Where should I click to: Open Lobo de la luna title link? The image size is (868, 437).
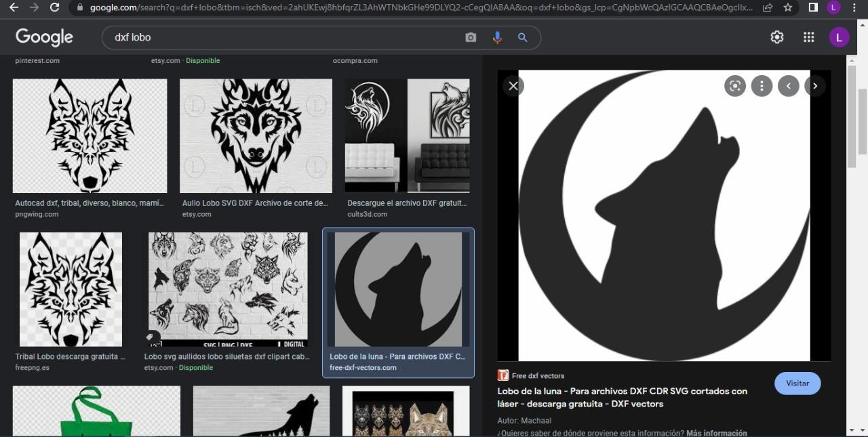(x=623, y=398)
